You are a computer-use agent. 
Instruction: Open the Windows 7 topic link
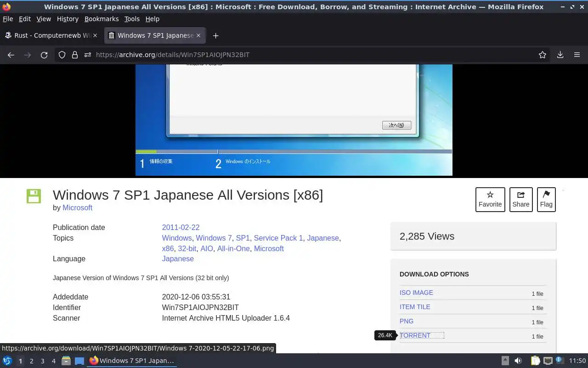[x=214, y=238]
